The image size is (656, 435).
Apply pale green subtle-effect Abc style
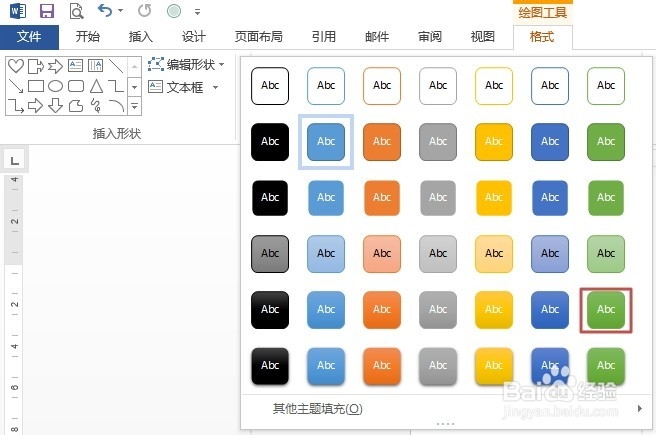coord(606,254)
